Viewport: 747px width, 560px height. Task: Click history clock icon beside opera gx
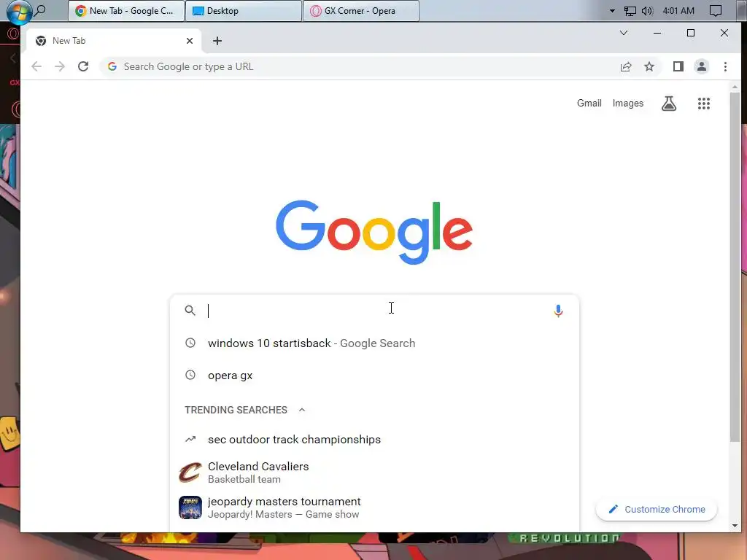pos(190,375)
